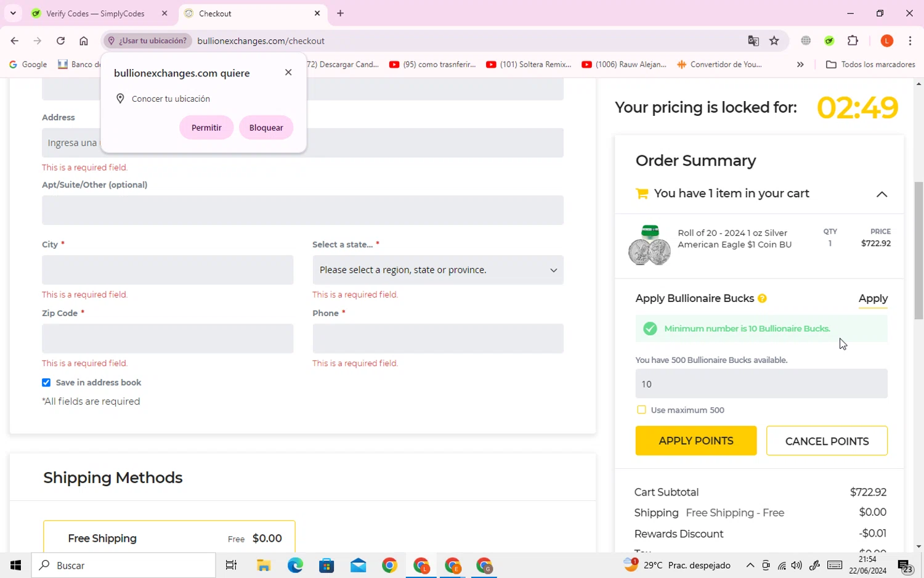Click the browser address bar URL
The image size is (924, 578).
point(261,41)
